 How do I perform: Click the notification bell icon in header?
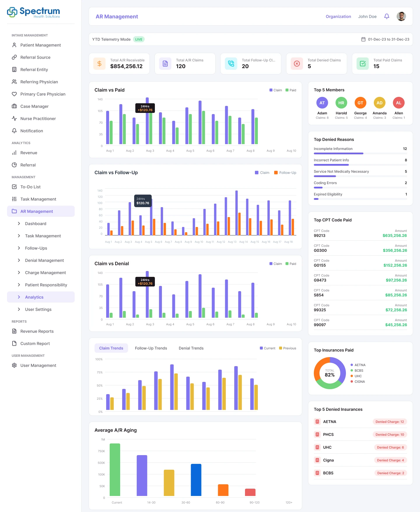[x=387, y=16]
